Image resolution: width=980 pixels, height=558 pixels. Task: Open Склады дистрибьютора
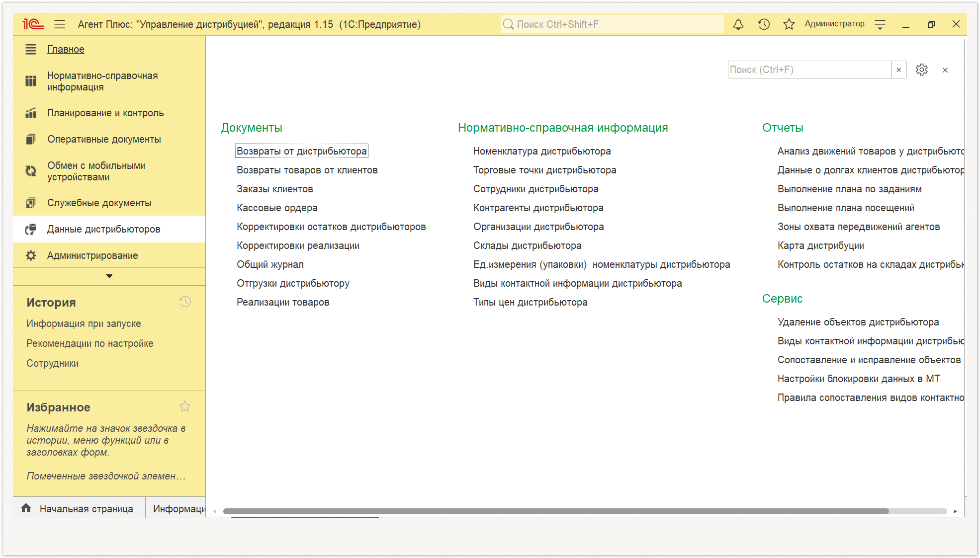[x=527, y=245]
